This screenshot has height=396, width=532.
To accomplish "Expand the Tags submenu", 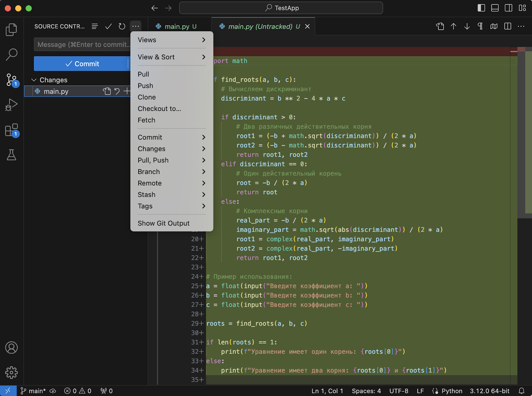I will tap(172, 206).
